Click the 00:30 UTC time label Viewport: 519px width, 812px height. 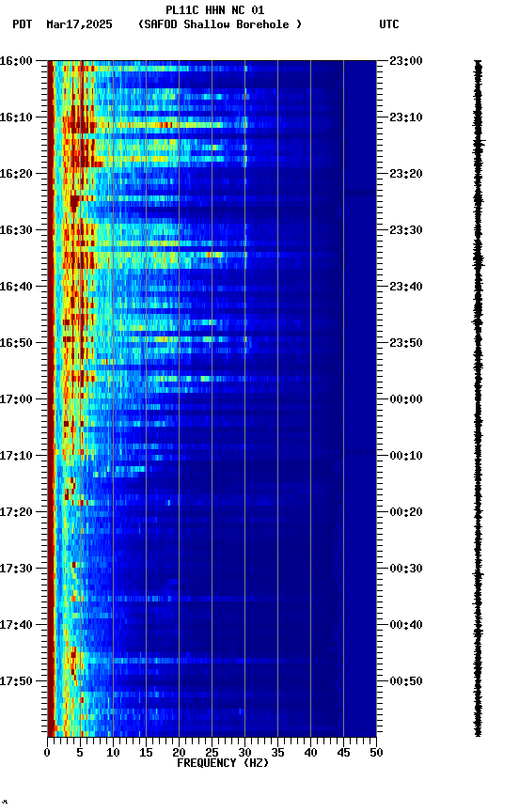(406, 570)
